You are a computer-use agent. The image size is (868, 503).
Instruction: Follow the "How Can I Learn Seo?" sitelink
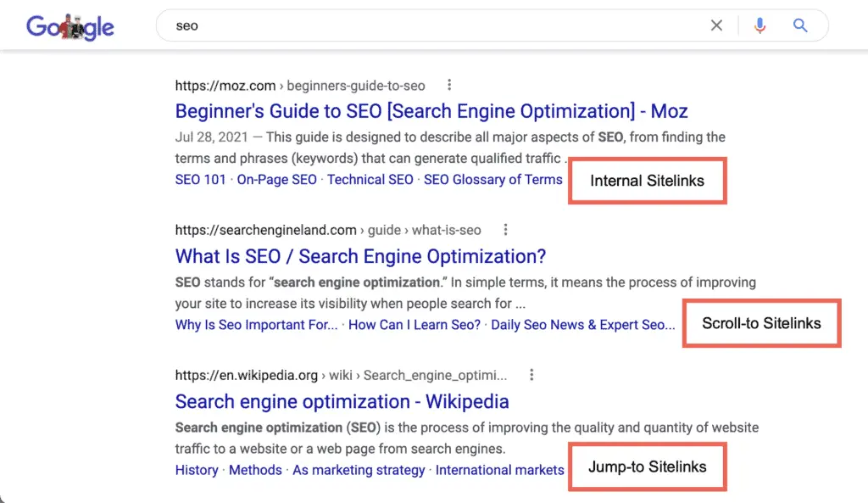(415, 325)
